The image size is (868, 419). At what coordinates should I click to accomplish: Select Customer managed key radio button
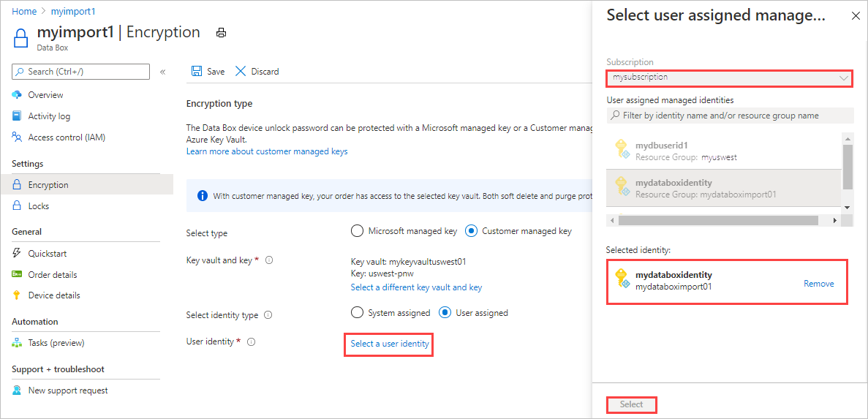pyautogui.click(x=471, y=231)
